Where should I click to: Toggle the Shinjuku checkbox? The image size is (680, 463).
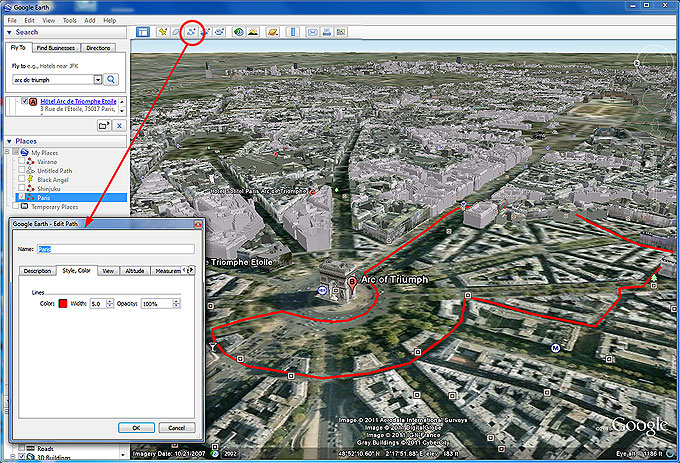tap(21, 188)
